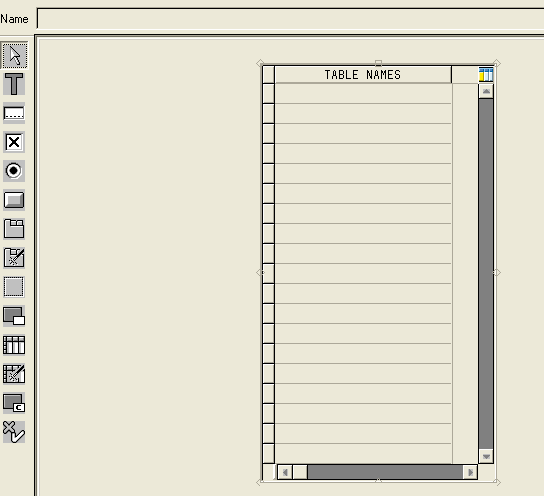Viewport: 544px width, 496px height.
Task: Choose the table control tool
Action: click(14, 345)
